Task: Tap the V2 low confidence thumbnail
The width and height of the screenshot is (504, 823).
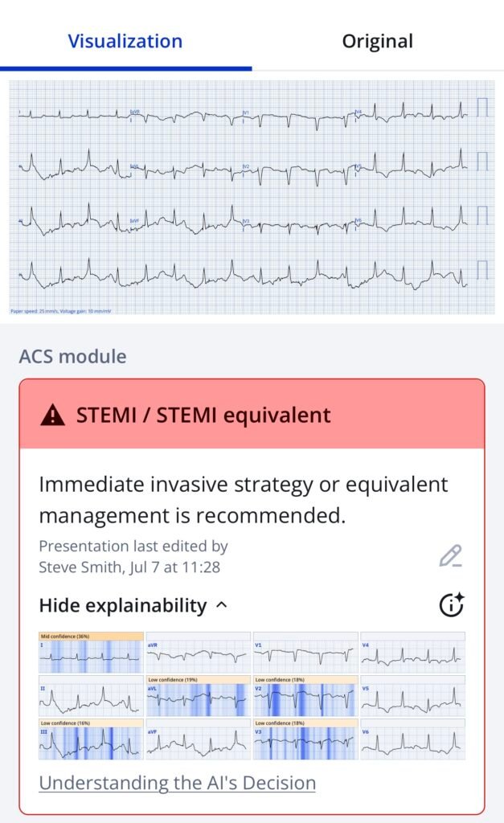Action: (305, 696)
